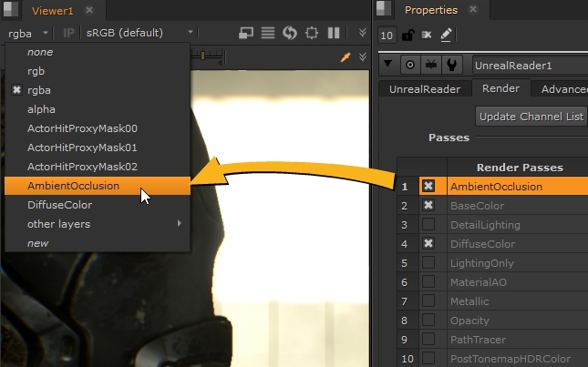Viewport: 588px width, 367px height.
Task: Click the lock properties bin icon
Action: coord(408,35)
